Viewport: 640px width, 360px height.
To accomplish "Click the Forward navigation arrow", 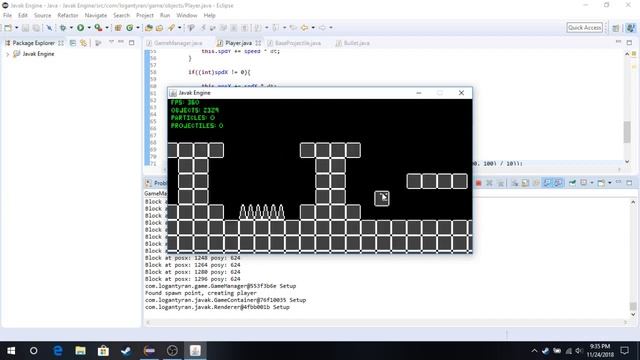I will pyautogui.click(x=322, y=28).
